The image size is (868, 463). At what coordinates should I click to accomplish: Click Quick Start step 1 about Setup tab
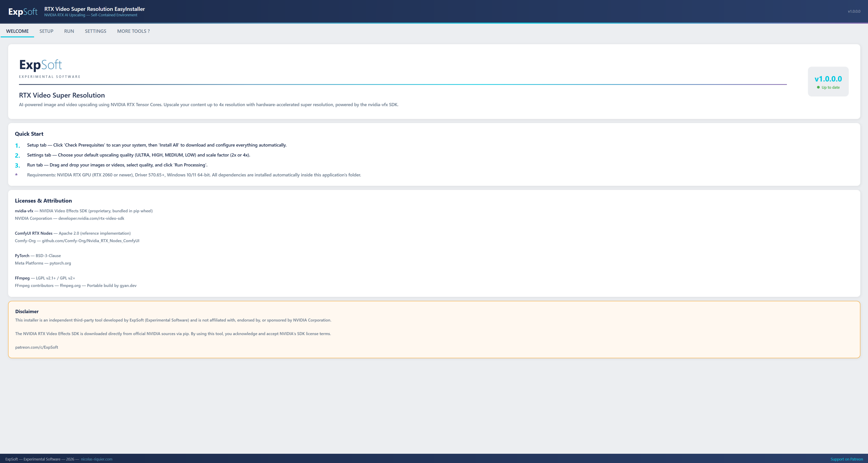(157, 145)
